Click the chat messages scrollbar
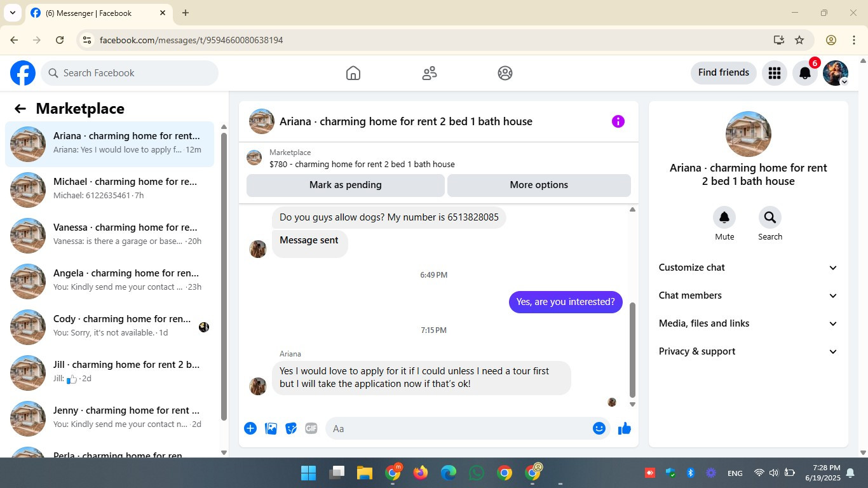 [632, 349]
